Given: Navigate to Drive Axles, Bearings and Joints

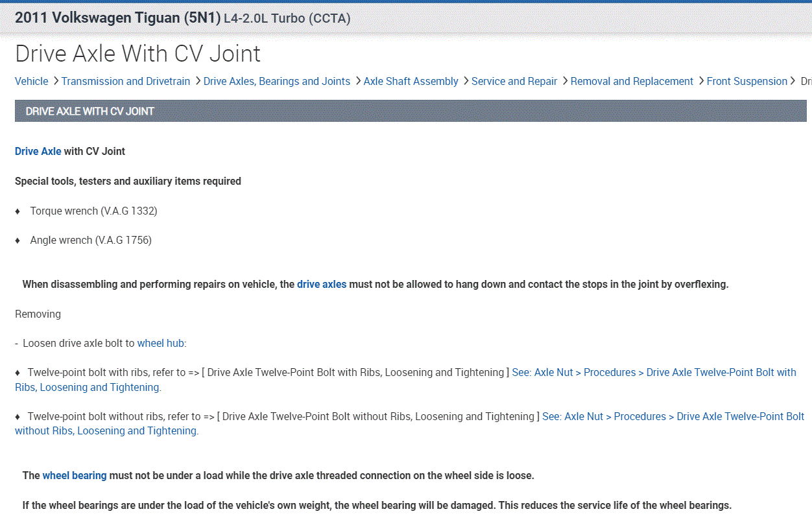Looking at the screenshot, I should [276, 81].
